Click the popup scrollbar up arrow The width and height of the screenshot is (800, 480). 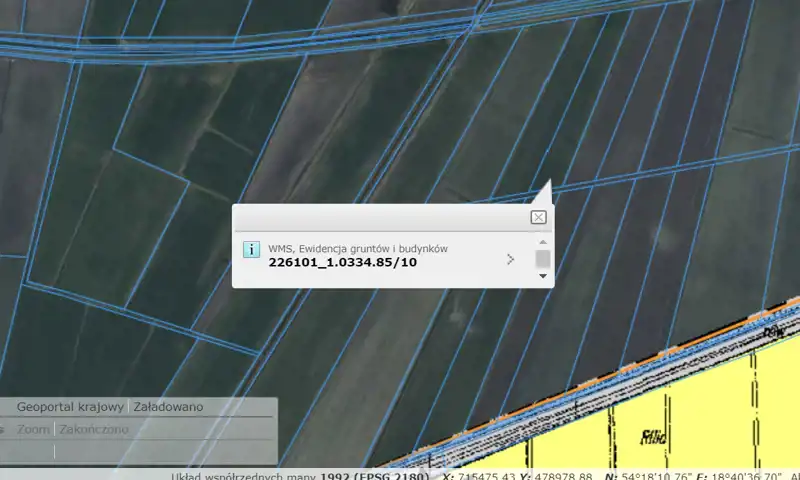543,241
